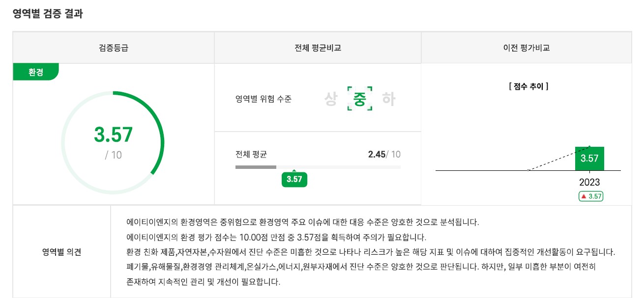
Task: Click the 전체 평균 progress bar
Action: click(x=318, y=167)
